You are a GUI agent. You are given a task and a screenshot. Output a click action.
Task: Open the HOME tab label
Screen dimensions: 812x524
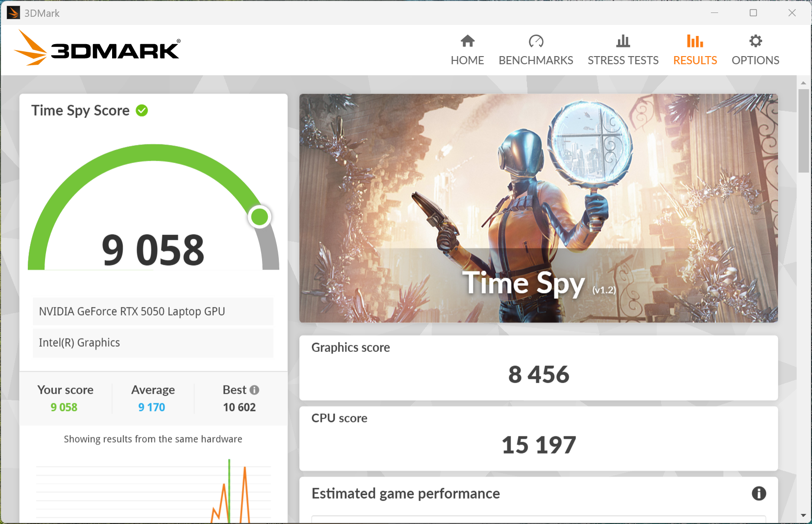point(468,60)
